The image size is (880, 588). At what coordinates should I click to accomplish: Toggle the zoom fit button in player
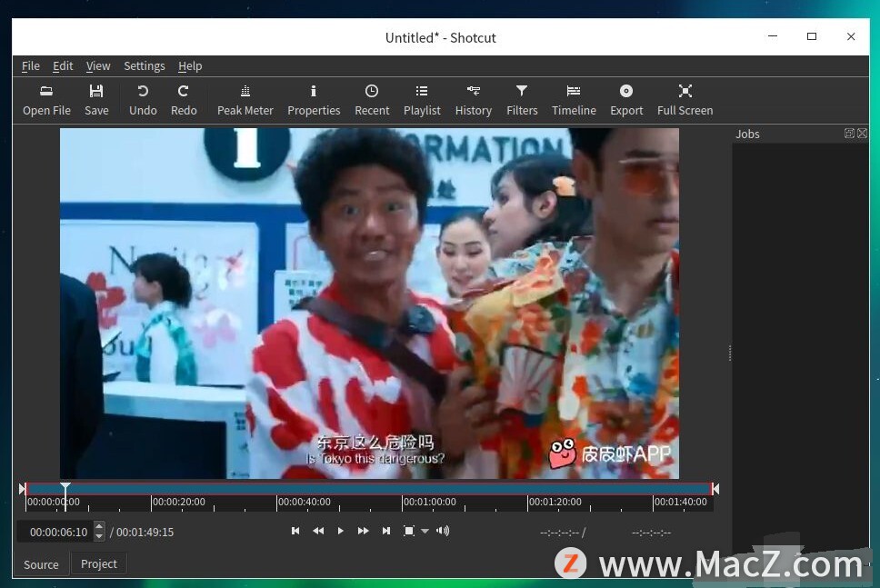[409, 531]
